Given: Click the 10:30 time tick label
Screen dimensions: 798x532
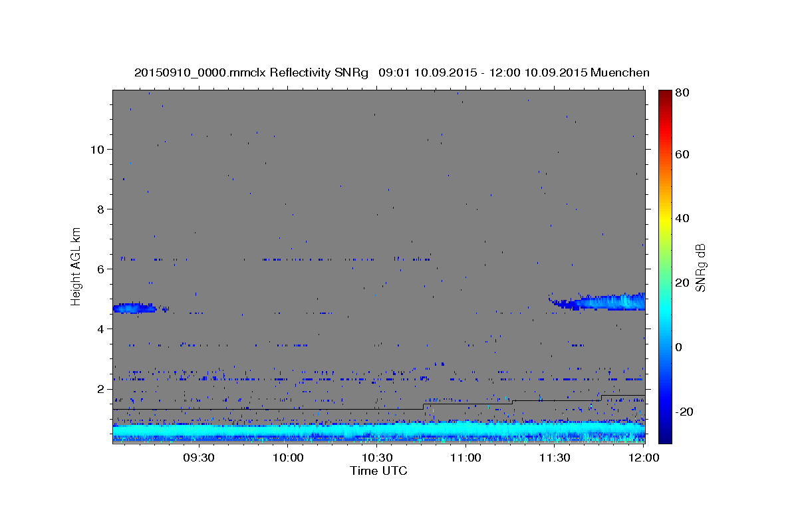Looking at the screenshot, I should [377, 458].
